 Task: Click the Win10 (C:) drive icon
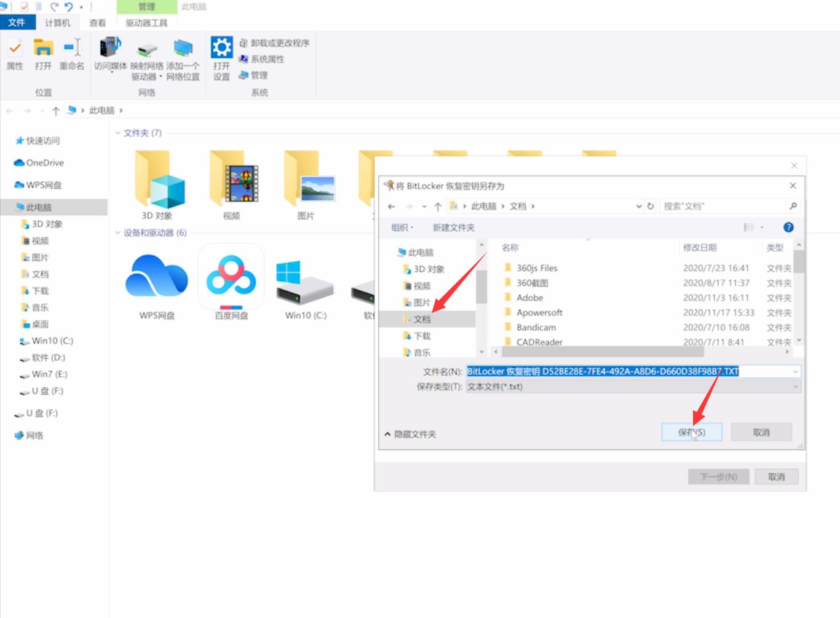[304, 282]
